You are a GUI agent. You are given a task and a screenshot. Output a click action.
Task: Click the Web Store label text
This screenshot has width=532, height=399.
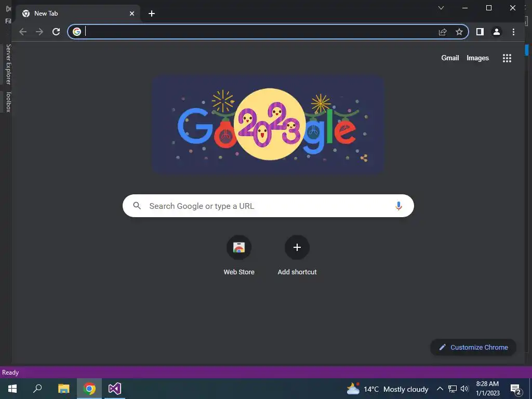(x=239, y=272)
